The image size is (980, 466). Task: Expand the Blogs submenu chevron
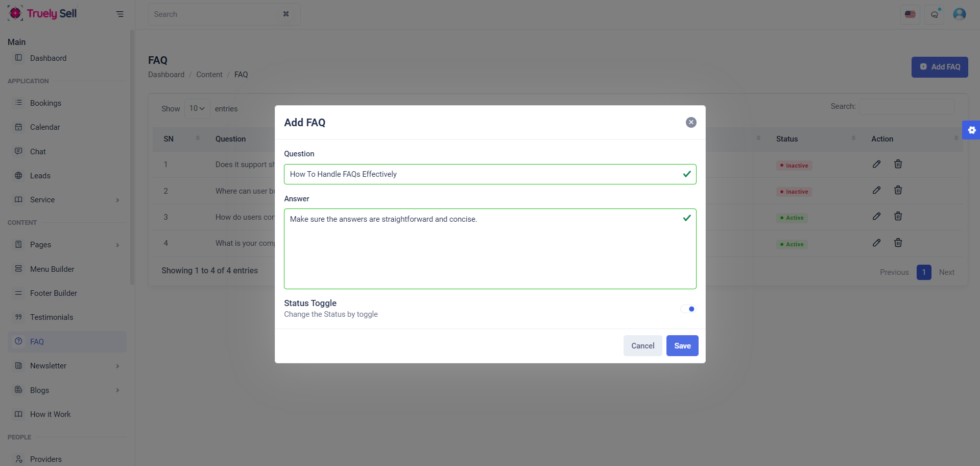click(118, 390)
